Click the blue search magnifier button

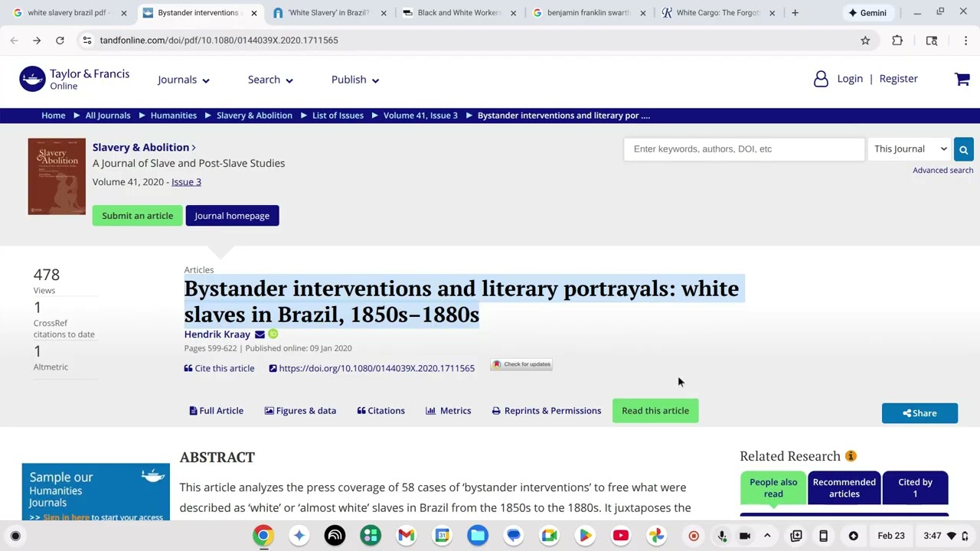(x=963, y=149)
